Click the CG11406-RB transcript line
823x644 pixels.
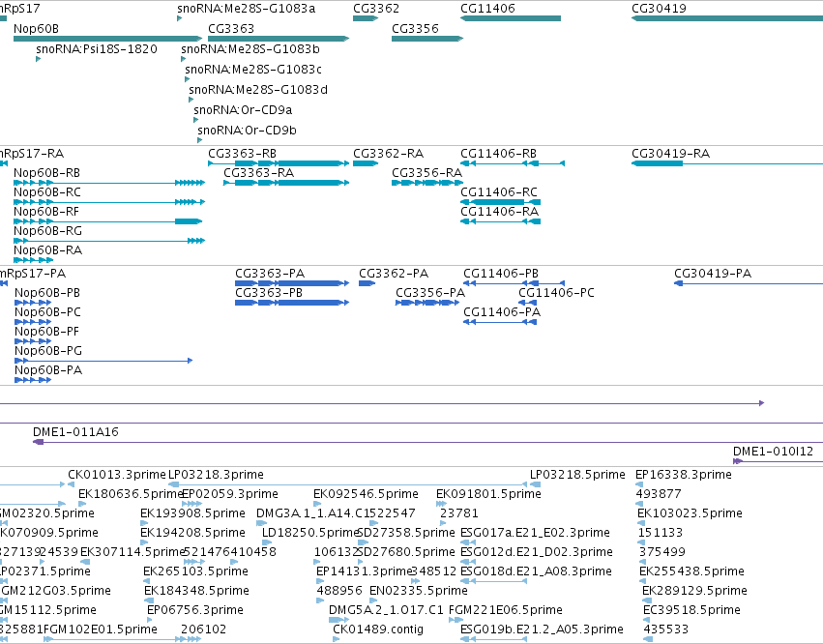coord(513,163)
